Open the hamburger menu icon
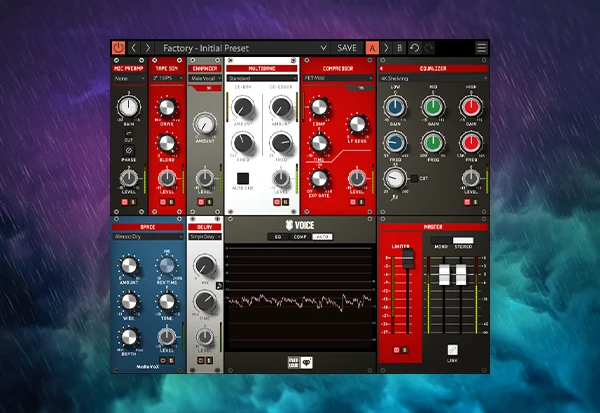The image size is (600, 413). [482, 48]
